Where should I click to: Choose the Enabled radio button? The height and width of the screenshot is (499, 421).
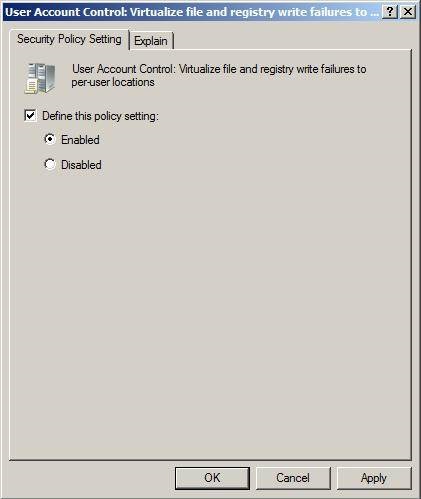coord(50,139)
